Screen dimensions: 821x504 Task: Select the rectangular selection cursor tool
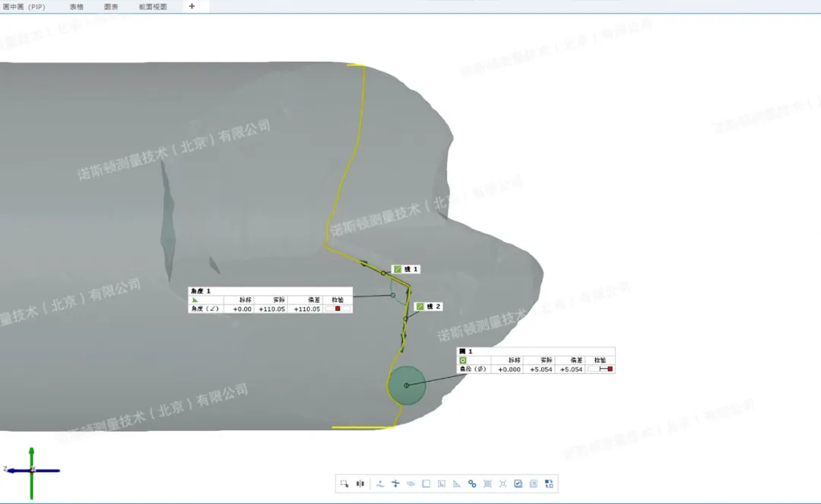coord(344,483)
